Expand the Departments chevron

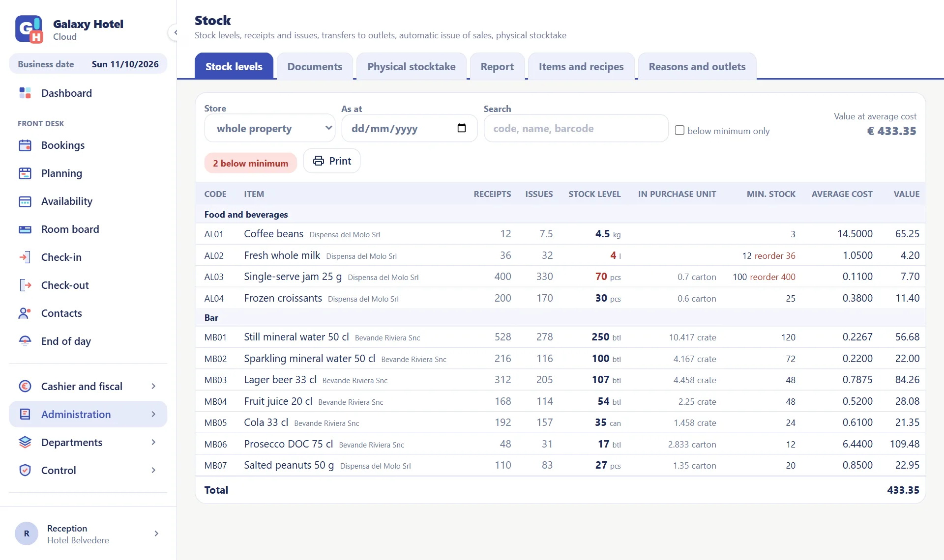pyautogui.click(x=153, y=443)
